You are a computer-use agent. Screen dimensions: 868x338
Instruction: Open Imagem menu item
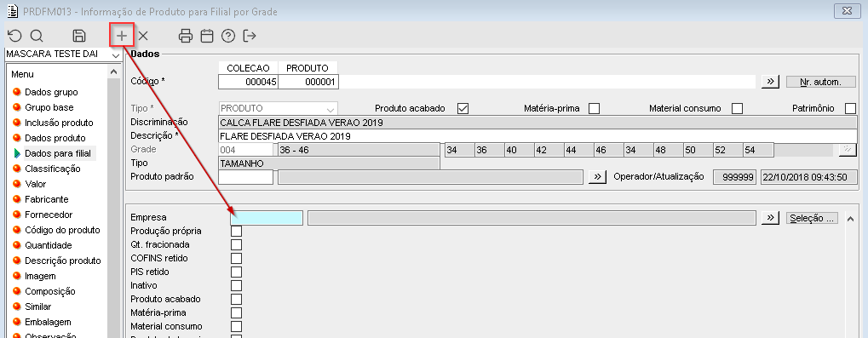40,276
